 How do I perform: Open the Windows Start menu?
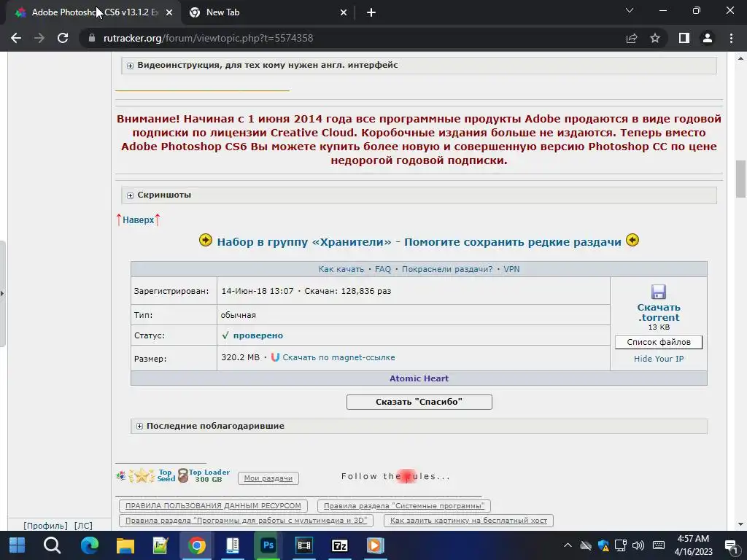point(18,545)
